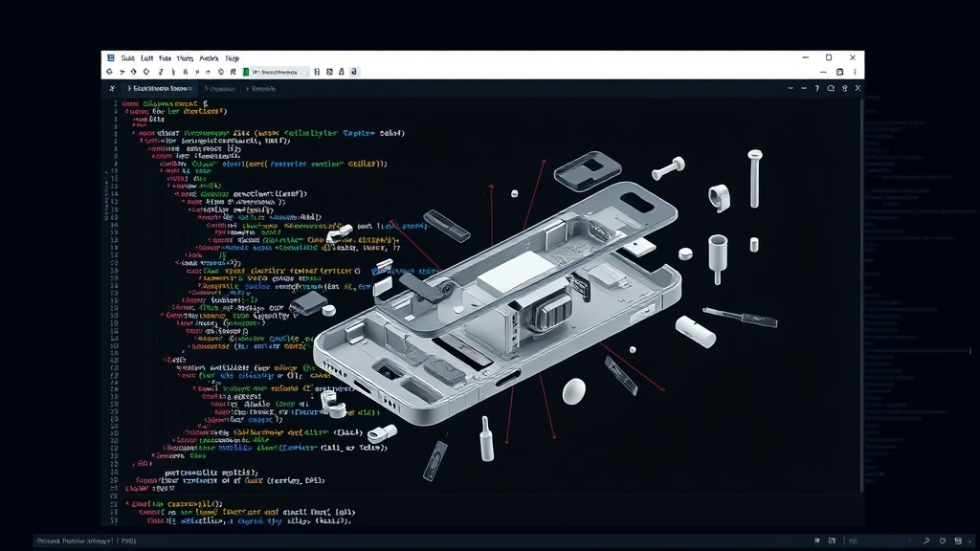
Task: Click the flag icon in status bar
Action: click(x=817, y=541)
